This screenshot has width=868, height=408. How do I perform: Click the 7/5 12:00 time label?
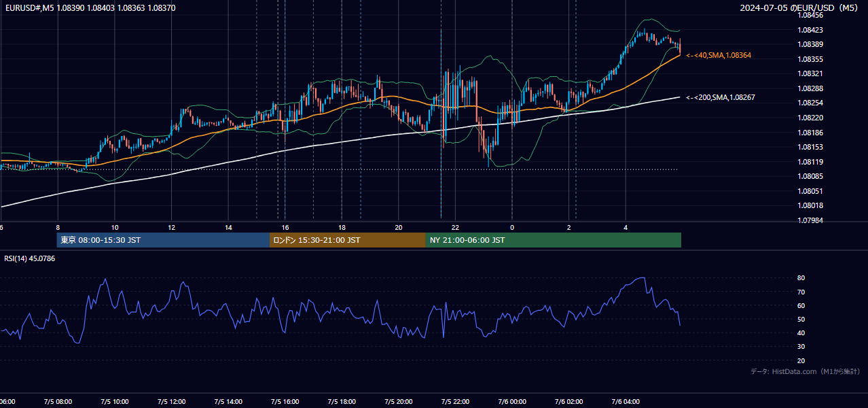[x=171, y=402]
